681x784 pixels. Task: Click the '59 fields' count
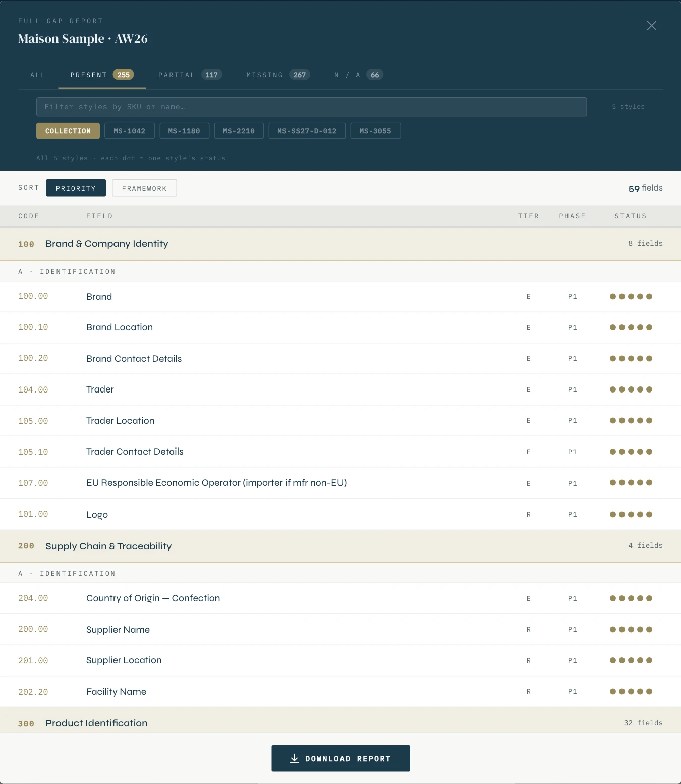646,188
